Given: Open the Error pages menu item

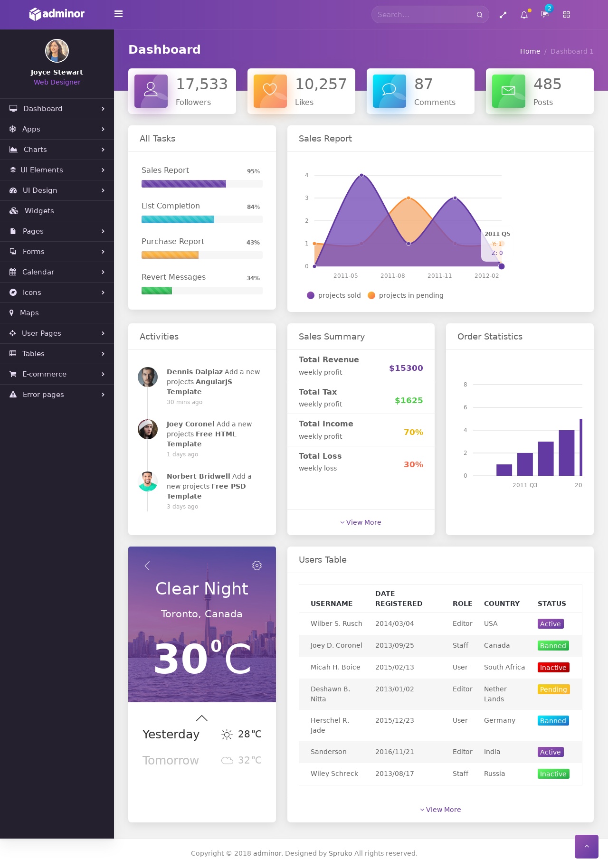Looking at the screenshot, I should click(x=57, y=395).
